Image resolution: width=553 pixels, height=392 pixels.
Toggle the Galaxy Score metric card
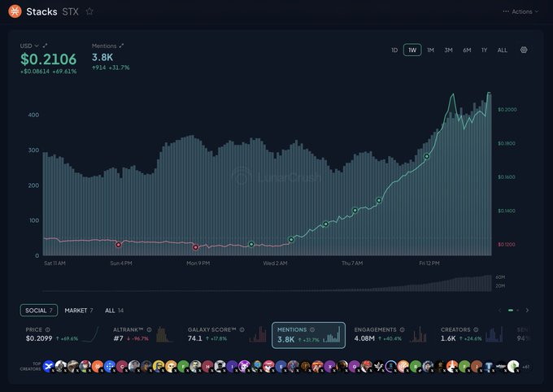(x=227, y=334)
